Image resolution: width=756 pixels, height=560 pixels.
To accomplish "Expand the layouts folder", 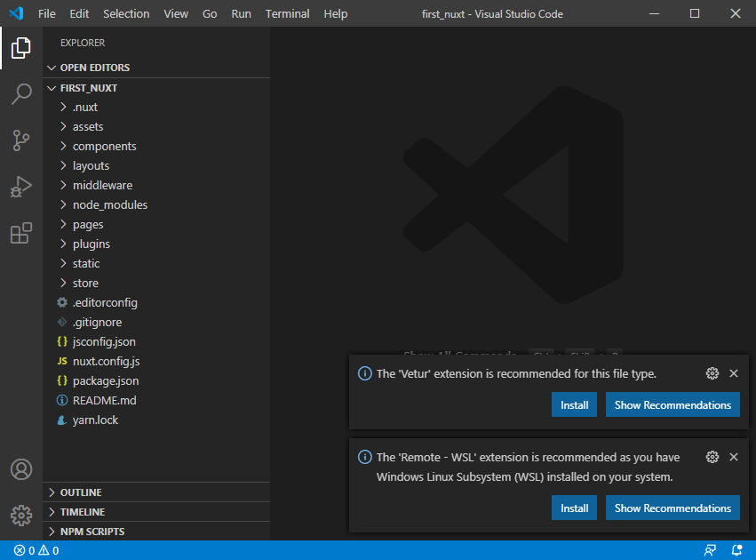I will (x=63, y=165).
